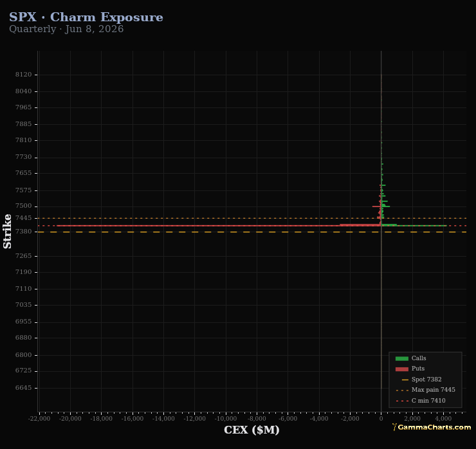Click the red put bar at strike 7500
This screenshot has width=476, height=449.
tap(377, 206)
